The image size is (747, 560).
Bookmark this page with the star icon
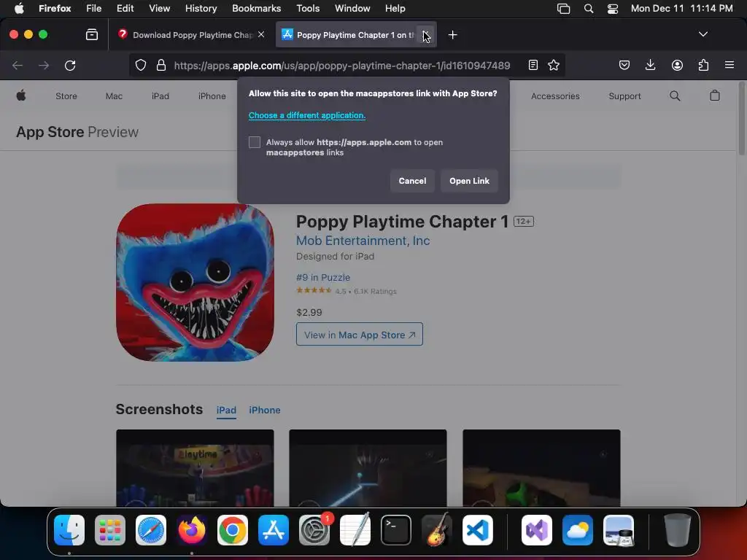pos(553,65)
